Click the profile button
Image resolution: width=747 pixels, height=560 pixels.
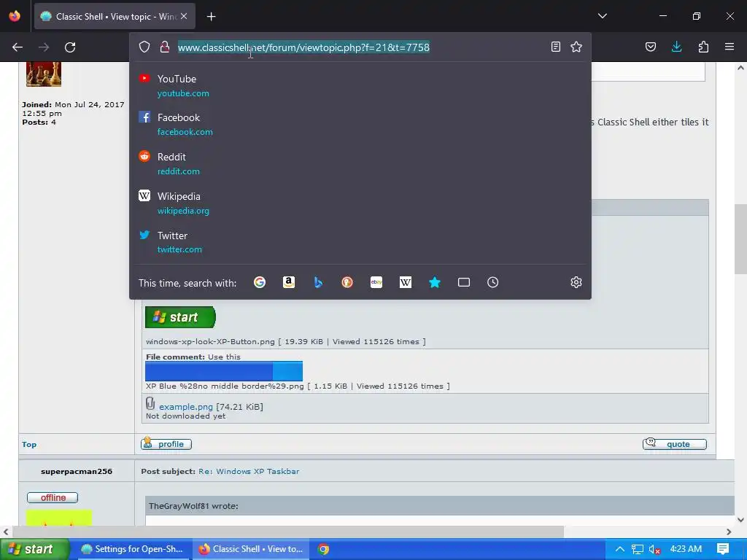(x=166, y=444)
